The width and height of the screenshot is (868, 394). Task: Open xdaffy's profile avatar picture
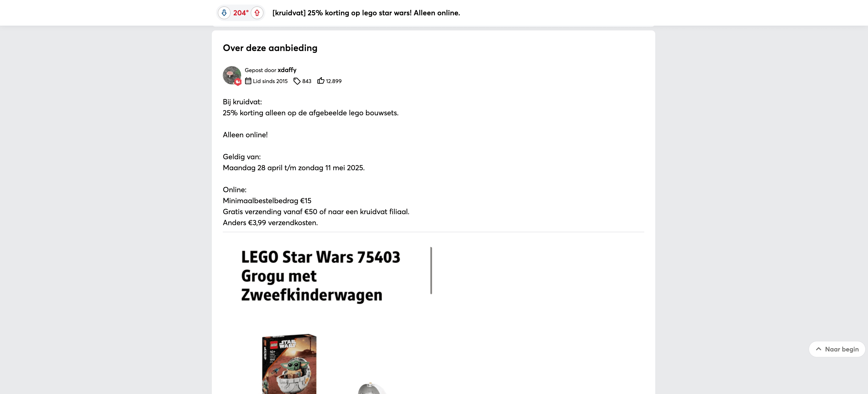click(232, 75)
